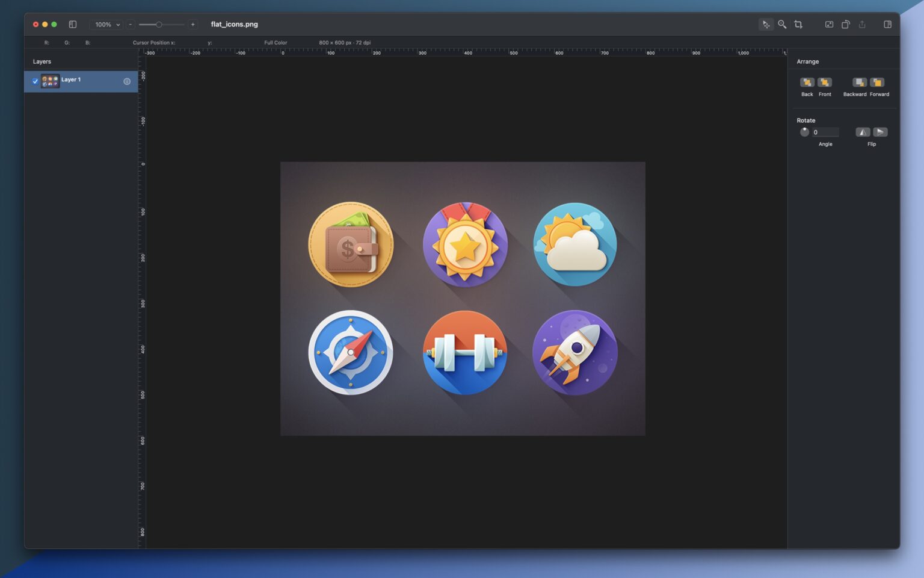Open the 100% zoom level dropdown
This screenshot has height=578, width=924.
[x=108, y=25]
